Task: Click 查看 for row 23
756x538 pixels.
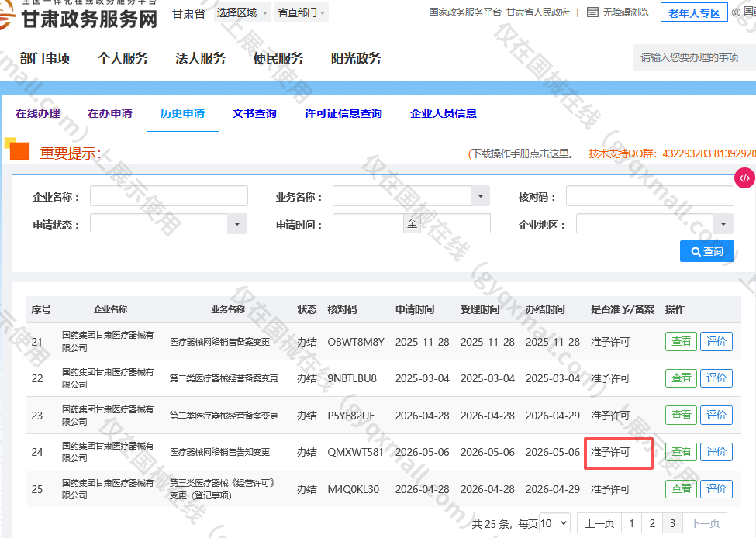Action: point(681,415)
